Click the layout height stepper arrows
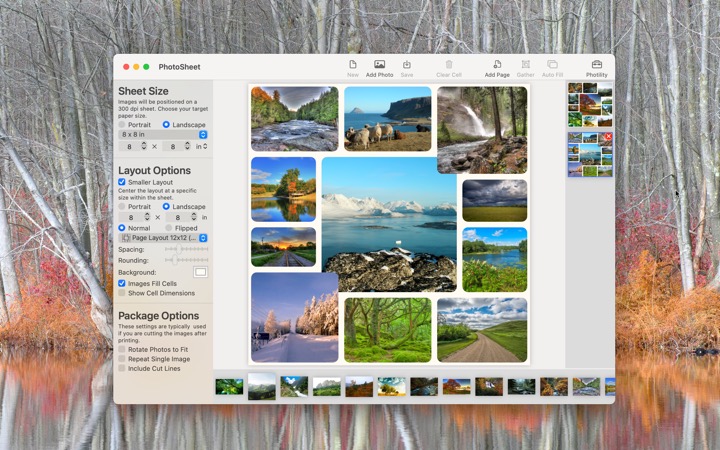 click(x=194, y=217)
